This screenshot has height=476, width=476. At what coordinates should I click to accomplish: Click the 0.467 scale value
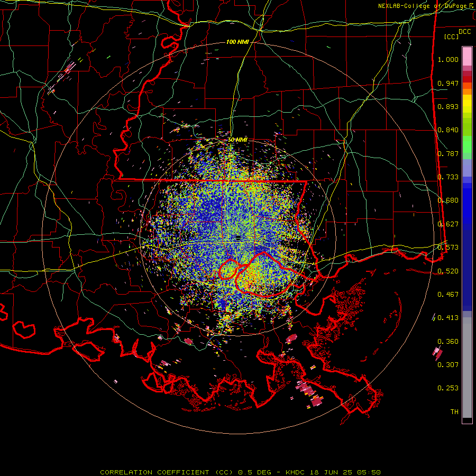coord(448,295)
